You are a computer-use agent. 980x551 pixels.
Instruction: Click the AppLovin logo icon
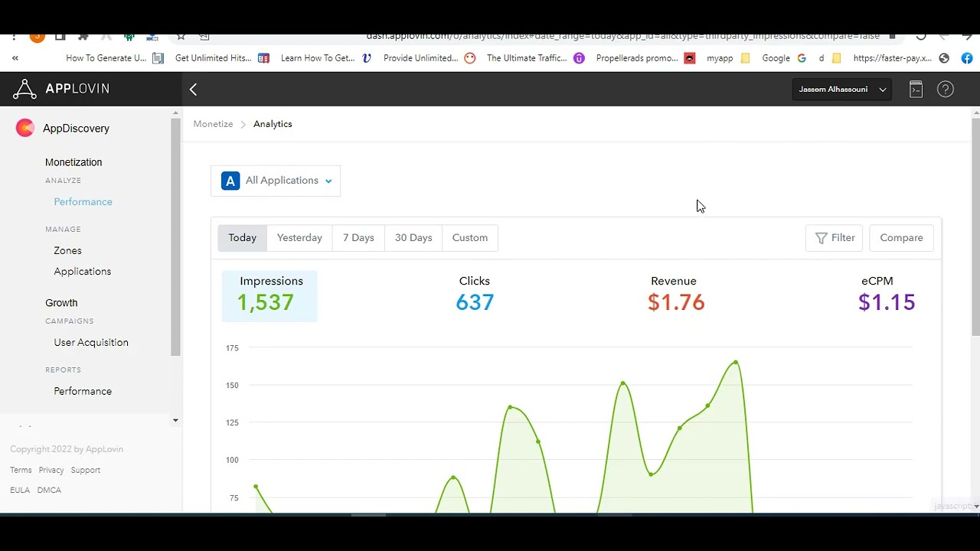click(x=24, y=89)
